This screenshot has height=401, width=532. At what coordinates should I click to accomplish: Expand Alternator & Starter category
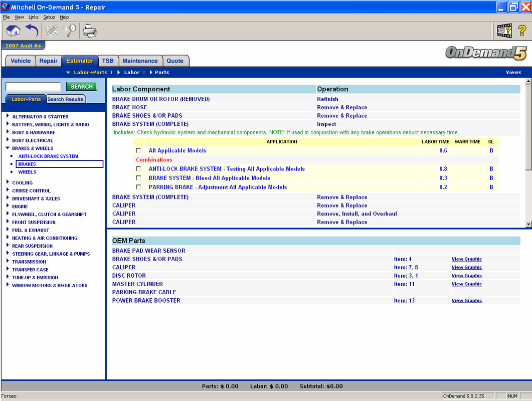pos(8,116)
